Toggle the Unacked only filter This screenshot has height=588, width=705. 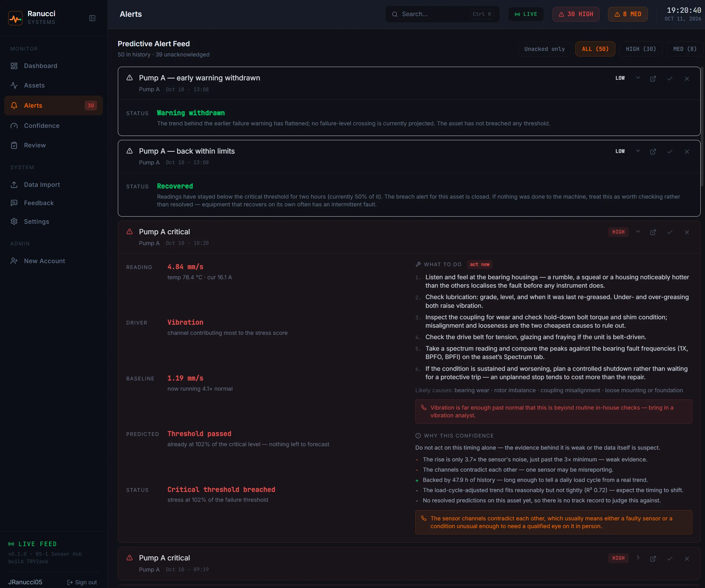(545, 49)
